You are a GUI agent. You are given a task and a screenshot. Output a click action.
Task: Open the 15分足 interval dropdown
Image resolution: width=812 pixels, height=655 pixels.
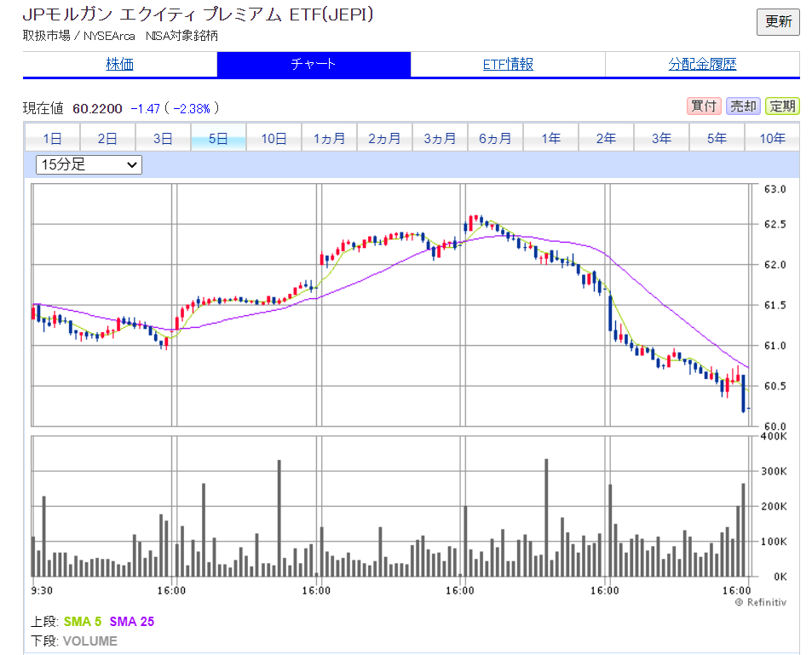[89, 164]
